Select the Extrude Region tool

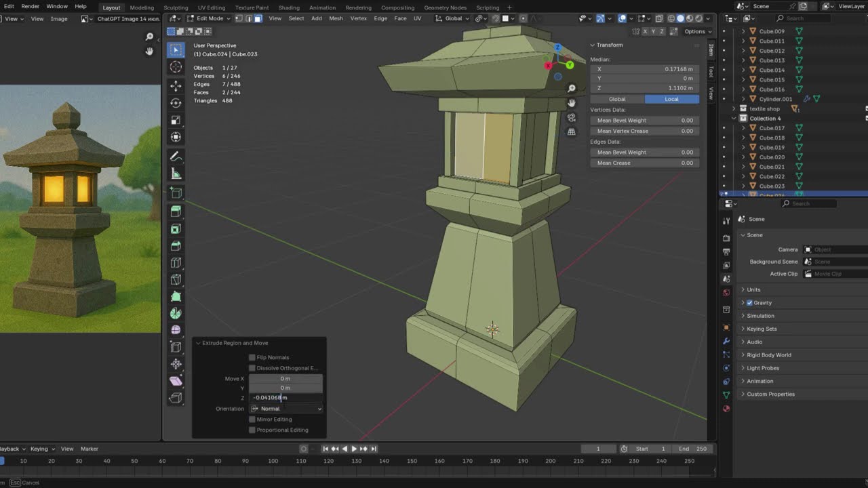(x=176, y=212)
